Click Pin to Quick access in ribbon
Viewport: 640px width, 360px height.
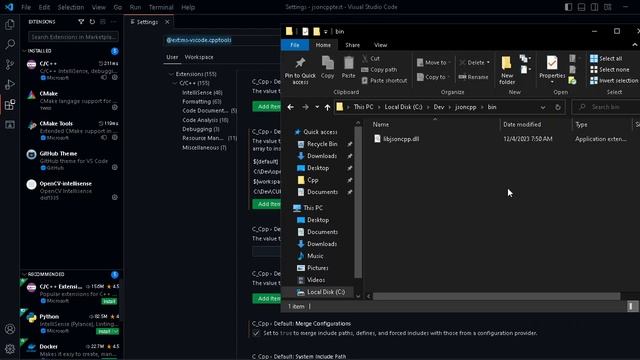(x=300, y=71)
